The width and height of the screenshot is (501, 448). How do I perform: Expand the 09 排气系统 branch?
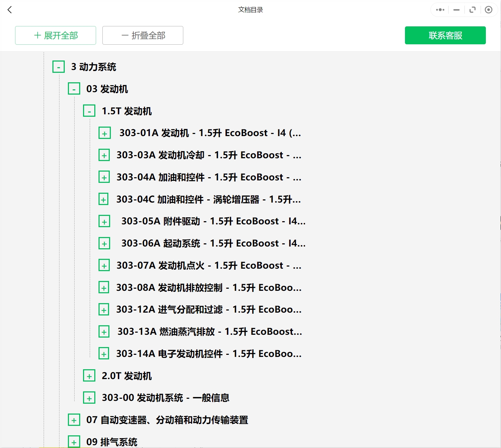coord(74,442)
